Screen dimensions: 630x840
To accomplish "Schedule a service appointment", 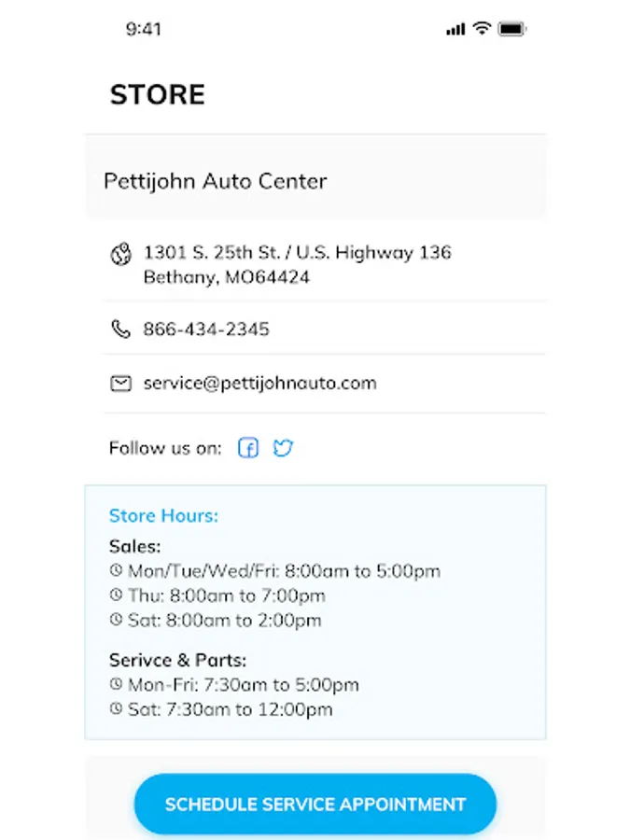I will click(315, 804).
